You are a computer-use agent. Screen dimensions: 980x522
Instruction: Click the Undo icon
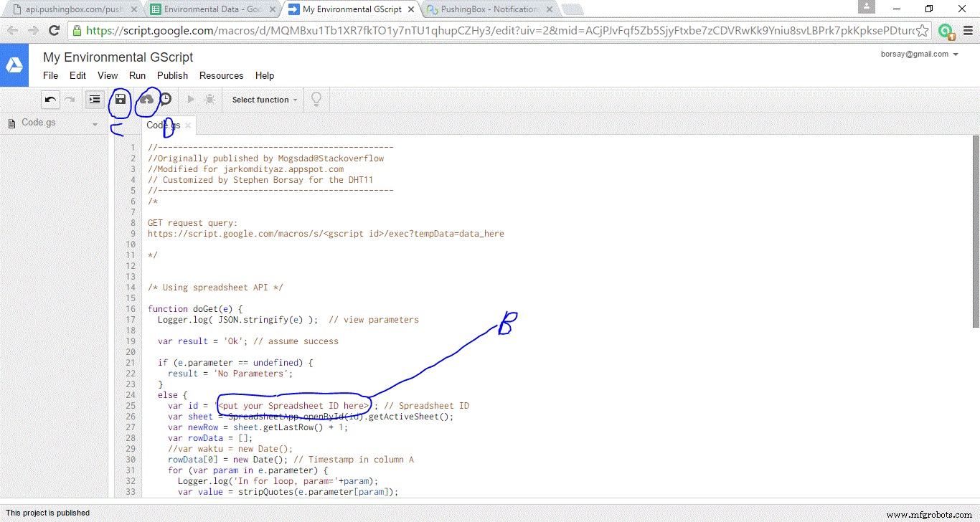click(x=50, y=99)
